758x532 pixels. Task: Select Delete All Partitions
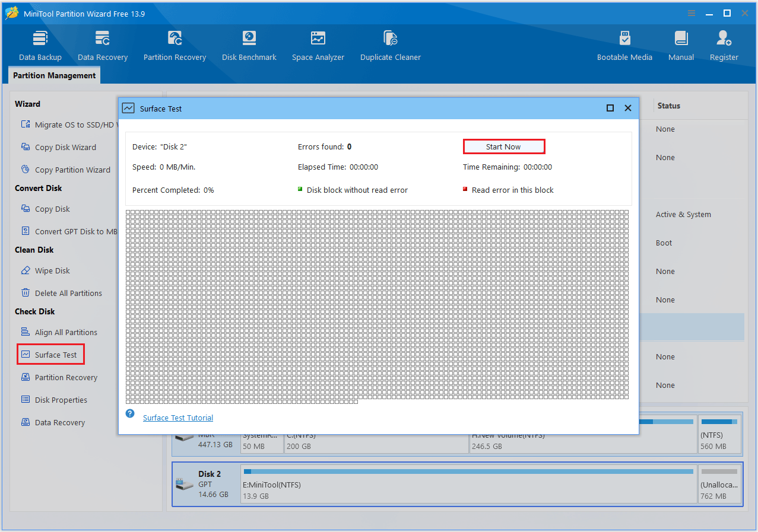point(61,293)
